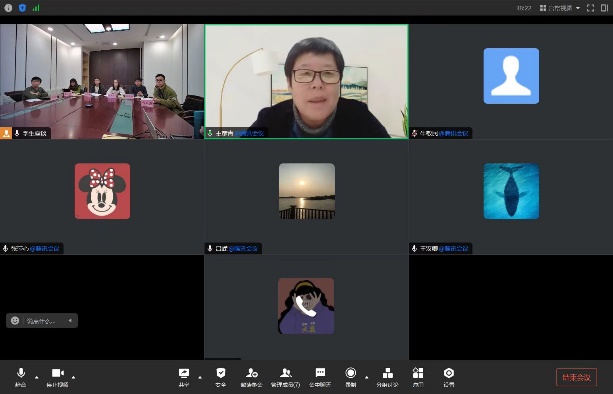Open the grid view layout dropdown

pos(560,8)
